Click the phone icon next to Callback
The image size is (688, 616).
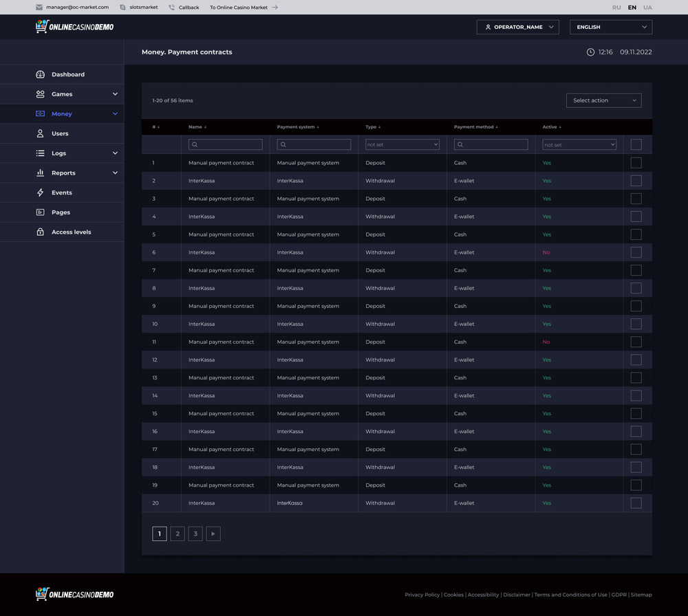point(171,8)
